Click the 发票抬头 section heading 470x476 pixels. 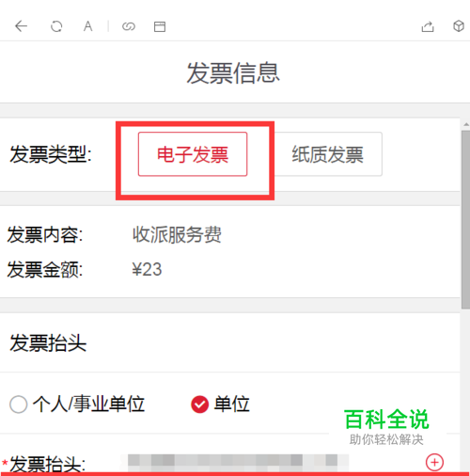pyautogui.click(x=48, y=342)
